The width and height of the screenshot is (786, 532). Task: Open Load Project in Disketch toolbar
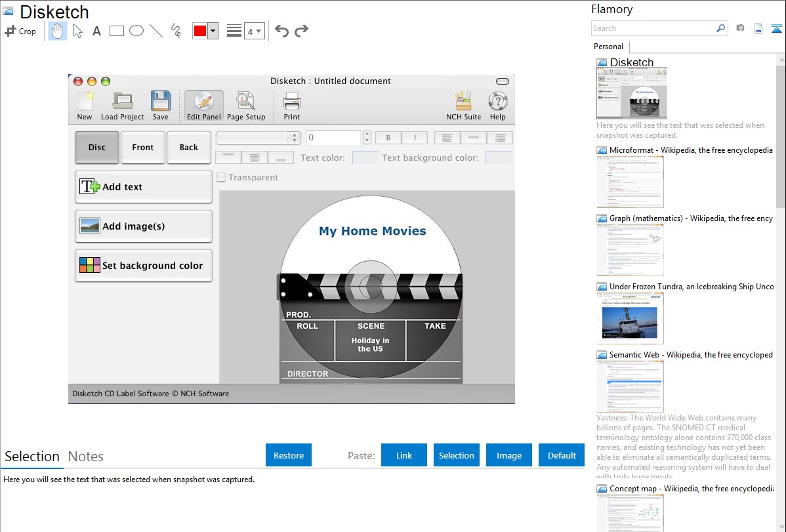click(x=122, y=106)
